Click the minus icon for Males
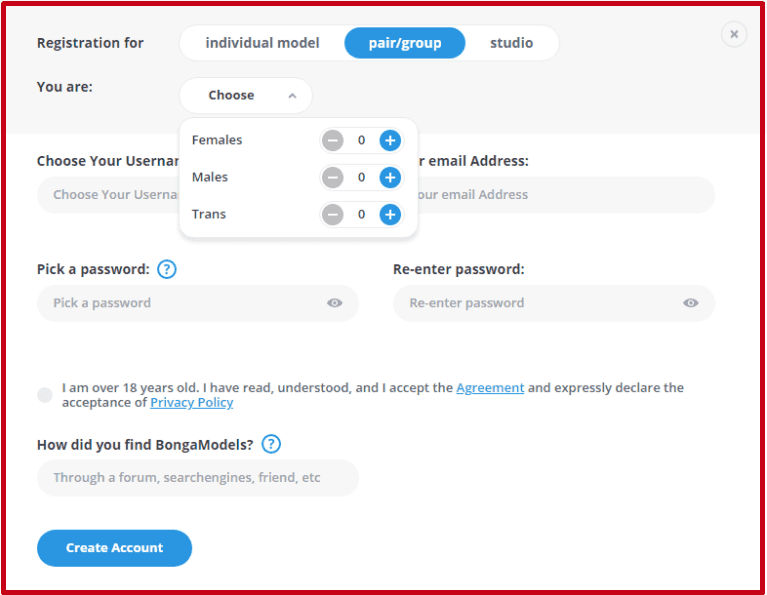Image resolution: width=767 pixels, height=595 pixels. pyautogui.click(x=333, y=178)
